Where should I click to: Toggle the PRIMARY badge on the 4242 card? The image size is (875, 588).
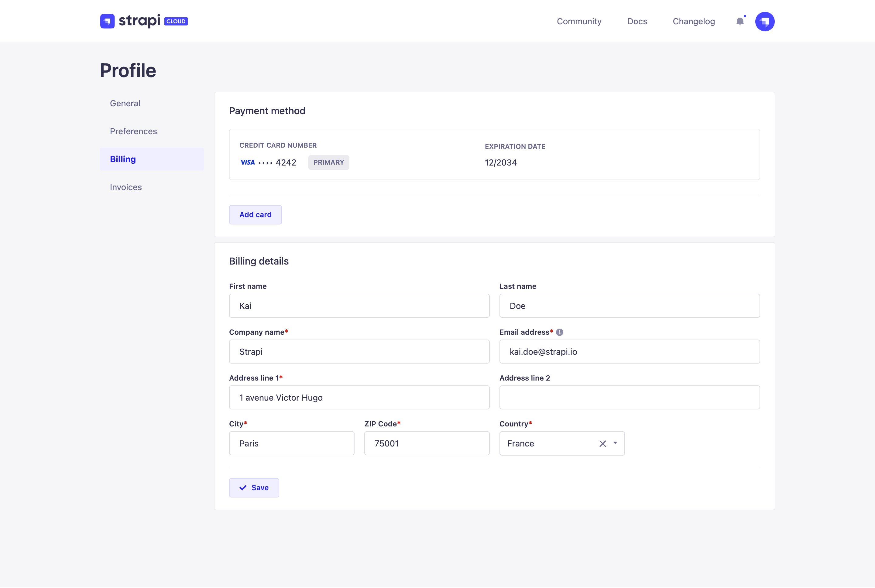(328, 162)
